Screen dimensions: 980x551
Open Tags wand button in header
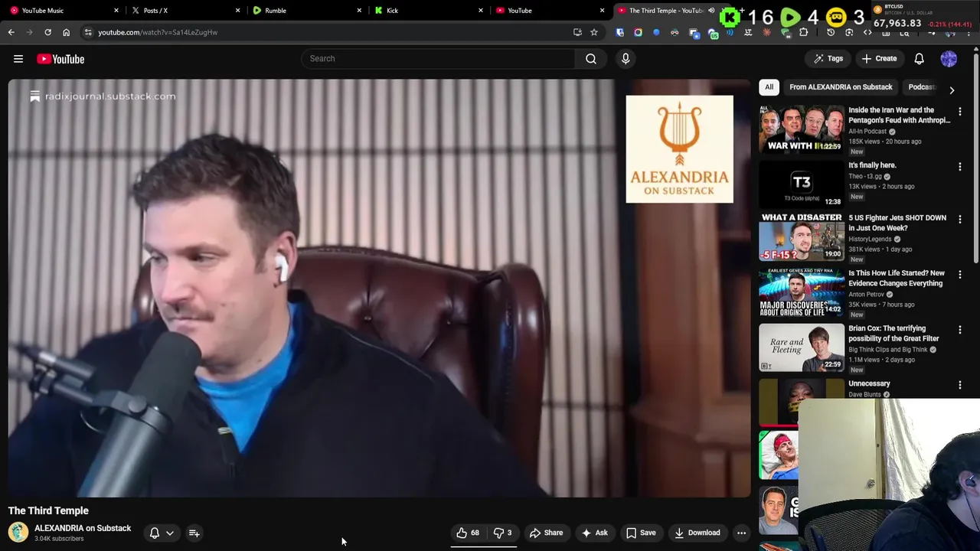click(828, 58)
